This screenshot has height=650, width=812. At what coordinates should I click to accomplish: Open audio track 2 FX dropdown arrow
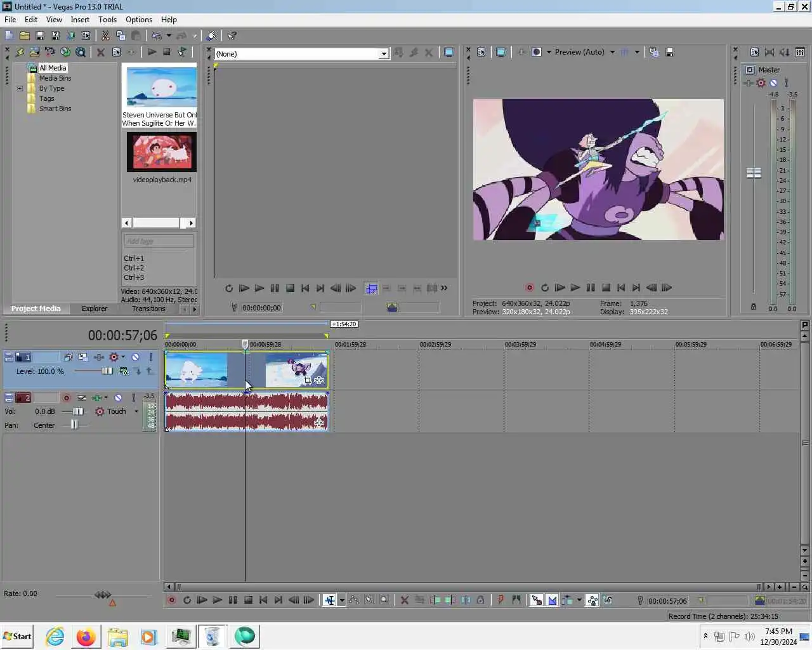click(x=106, y=397)
